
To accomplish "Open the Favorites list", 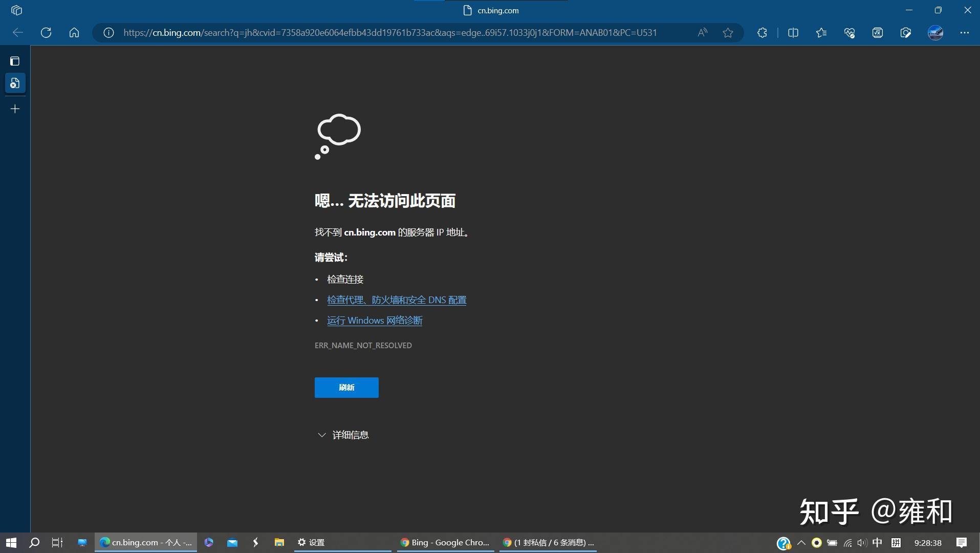I will [821, 33].
